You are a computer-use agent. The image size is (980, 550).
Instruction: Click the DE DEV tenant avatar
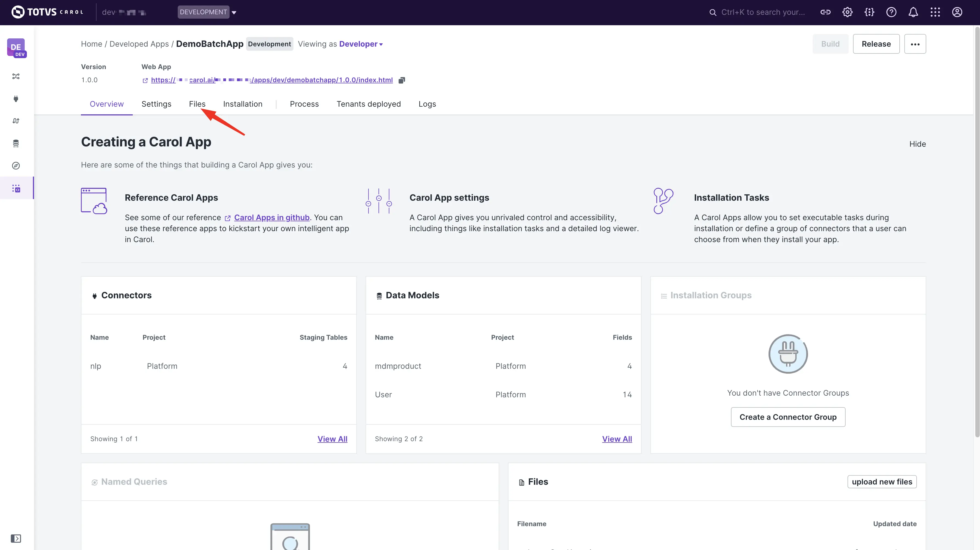16,48
